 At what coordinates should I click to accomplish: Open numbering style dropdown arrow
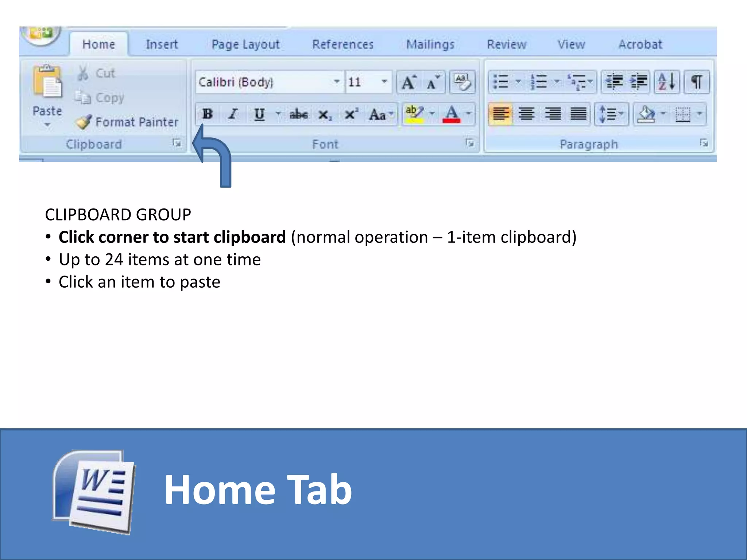coord(557,81)
